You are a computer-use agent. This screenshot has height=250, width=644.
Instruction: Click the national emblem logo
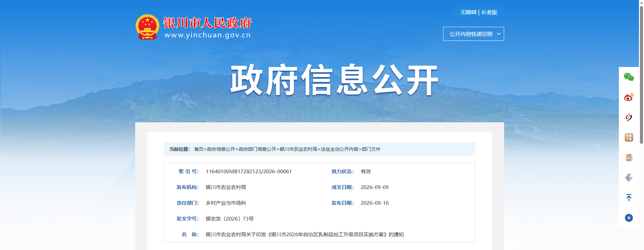pos(147,27)
